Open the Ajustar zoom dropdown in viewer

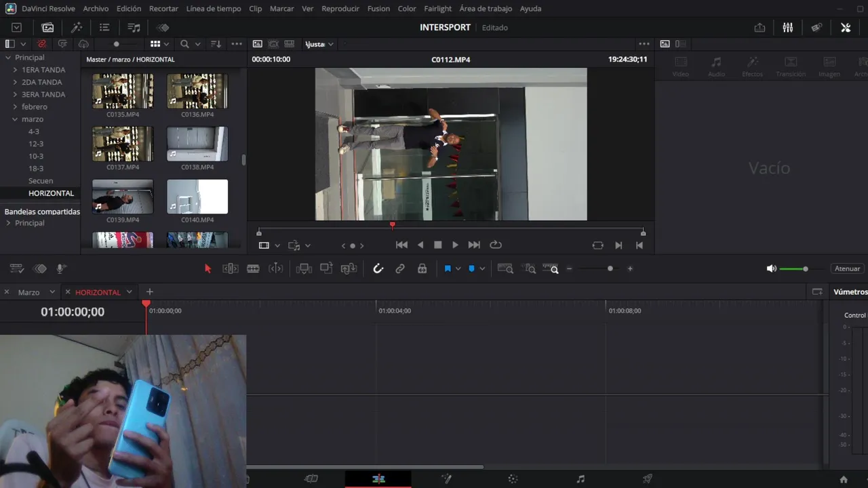319,44
